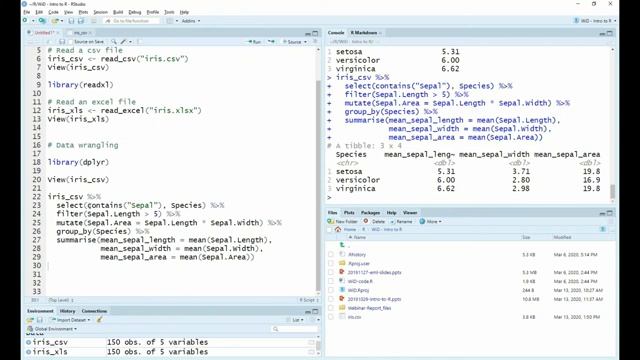Maximize the source editor pane

315,33
